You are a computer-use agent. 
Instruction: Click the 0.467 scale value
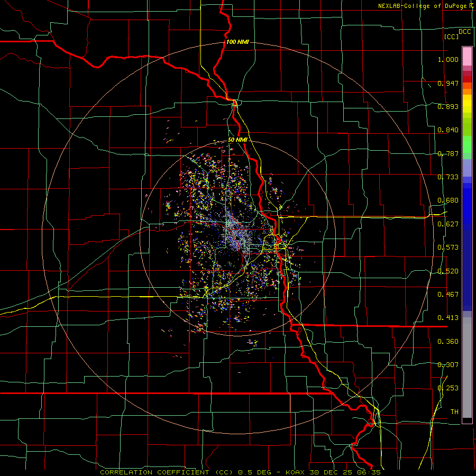click(448, 295)
